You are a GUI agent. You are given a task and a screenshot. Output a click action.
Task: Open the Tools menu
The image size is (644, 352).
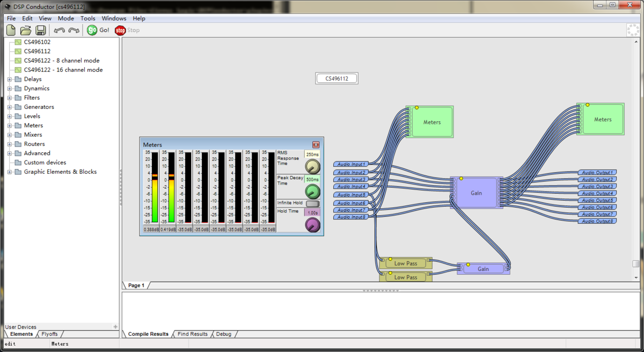[x=88, y=18]
